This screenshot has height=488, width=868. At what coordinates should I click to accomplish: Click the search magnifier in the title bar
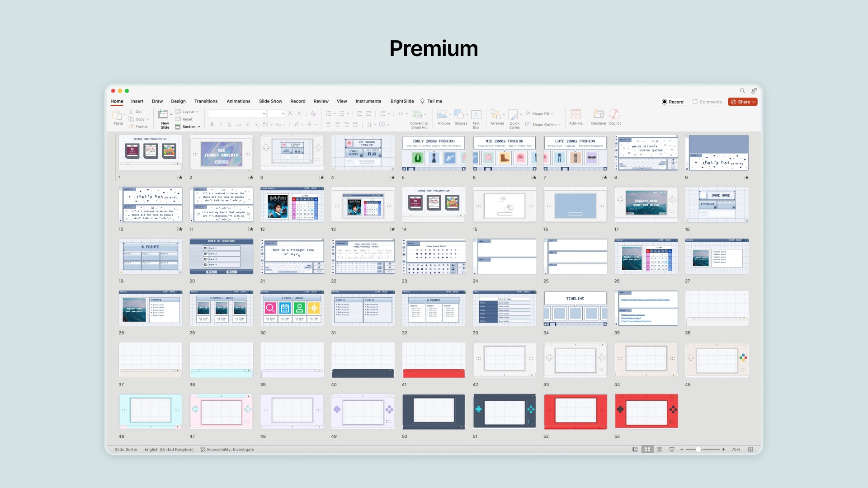click(x=742, y=91)
